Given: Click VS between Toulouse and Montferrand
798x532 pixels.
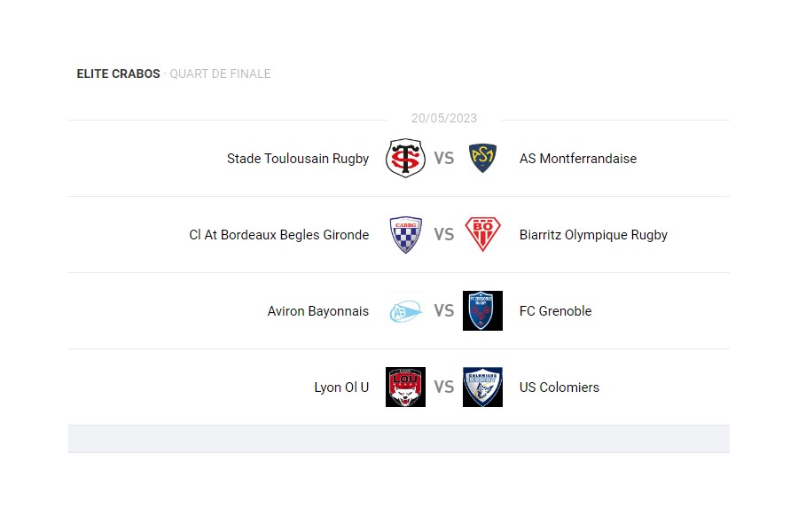Looking at the screenshot, I should click(x=443, y=159).
